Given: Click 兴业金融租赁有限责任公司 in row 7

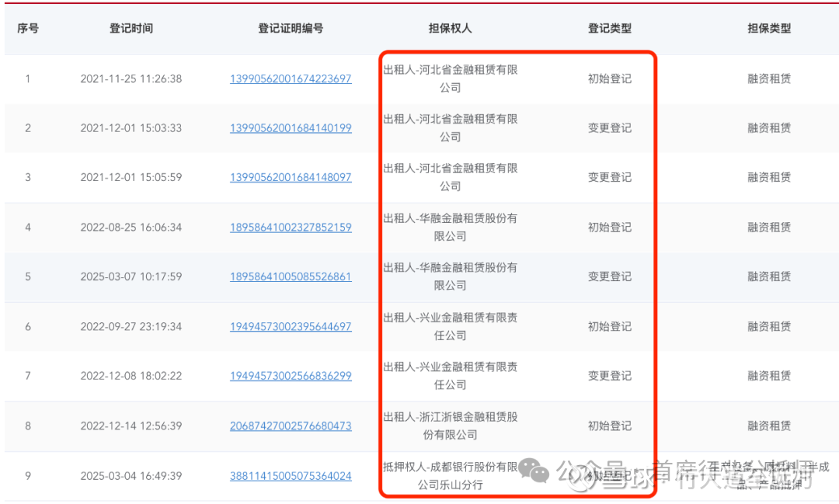Looking at the screenshot, I should coord(450,376).
